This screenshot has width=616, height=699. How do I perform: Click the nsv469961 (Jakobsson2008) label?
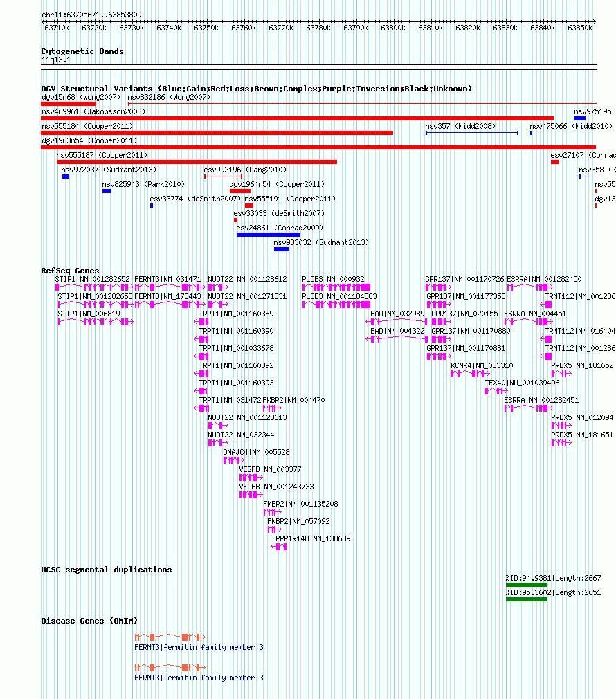pos(93,111)
